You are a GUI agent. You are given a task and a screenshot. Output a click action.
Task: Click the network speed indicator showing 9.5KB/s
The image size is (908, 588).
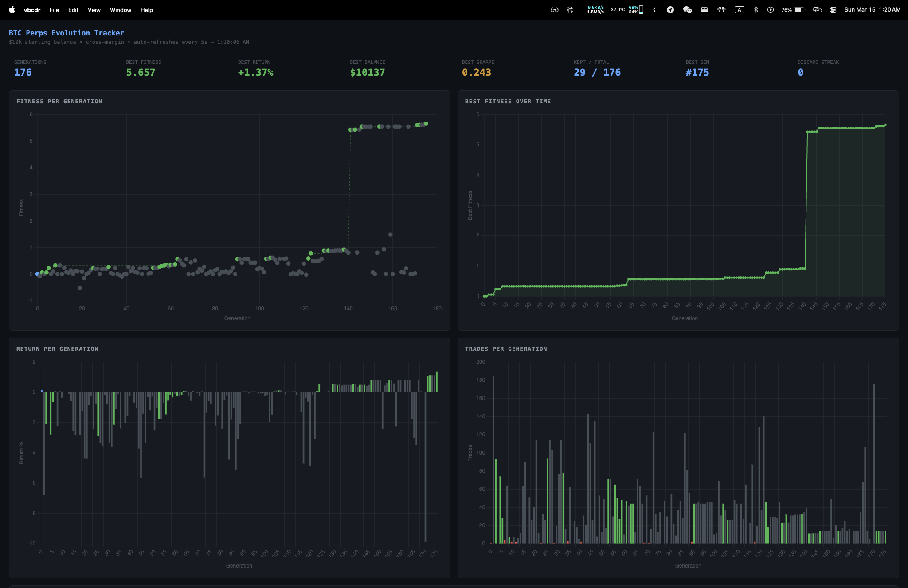pos(595,9)
